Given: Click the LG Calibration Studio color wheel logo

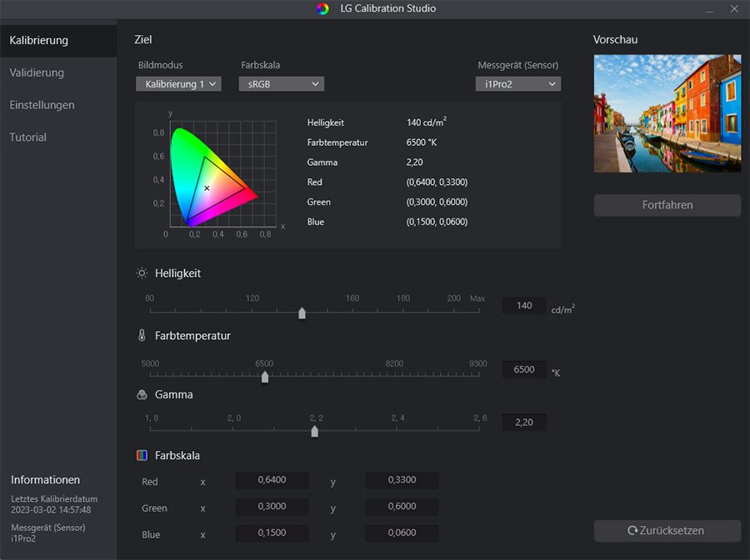Looking at the screenshot, I should tap(322, 8).
